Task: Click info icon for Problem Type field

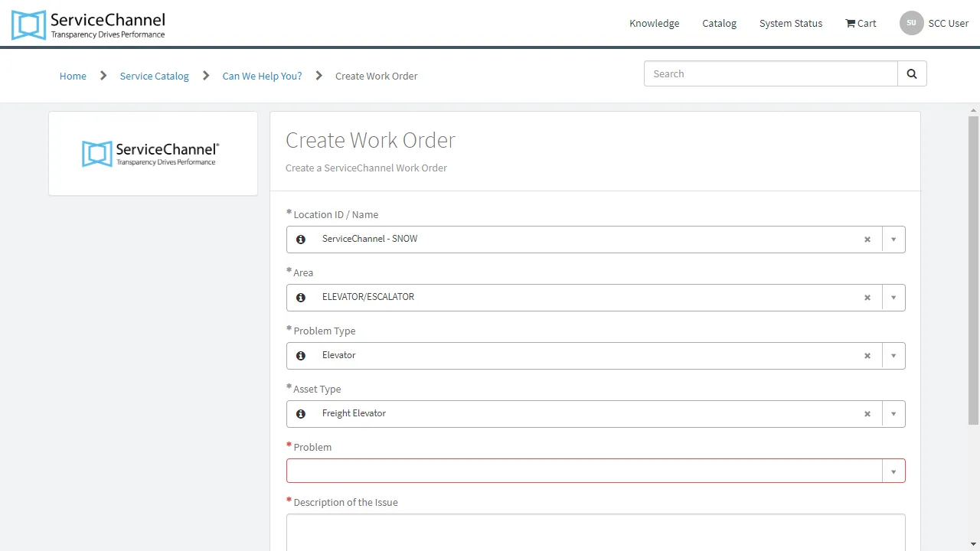Action: coord(301,356)
